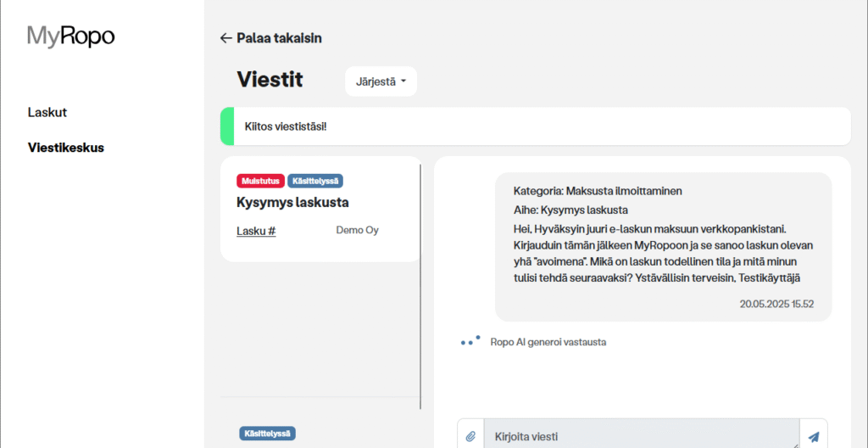Click the back arrow next to Palaa takaisin
Viewport: 868px width, 448px height.
coord(225,38)
